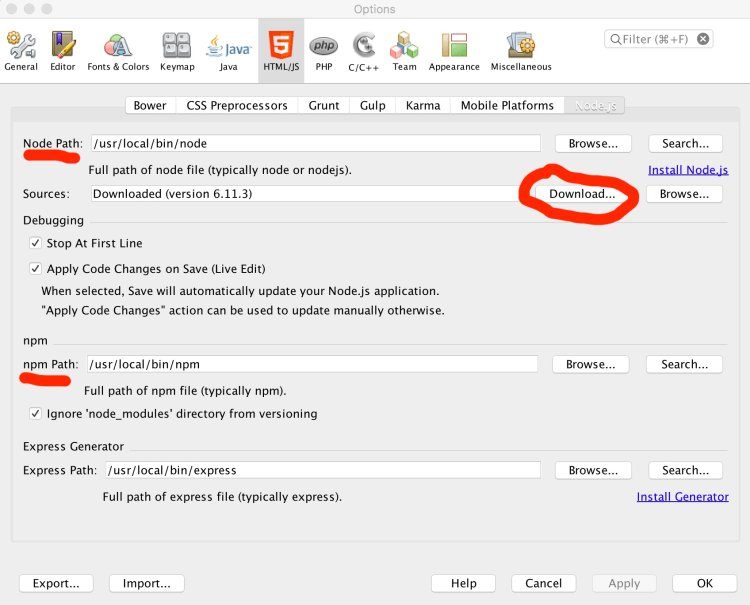Switch to the Mobile Platforms tab
This screenshot has height=605, width=750.
click(507, 106)
